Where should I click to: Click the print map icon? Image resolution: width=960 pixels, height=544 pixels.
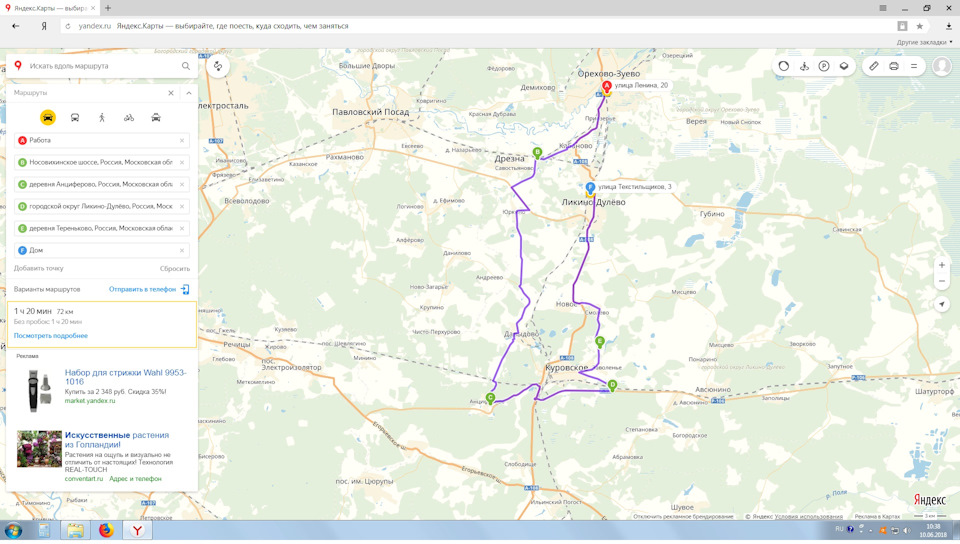pos(894,66)
